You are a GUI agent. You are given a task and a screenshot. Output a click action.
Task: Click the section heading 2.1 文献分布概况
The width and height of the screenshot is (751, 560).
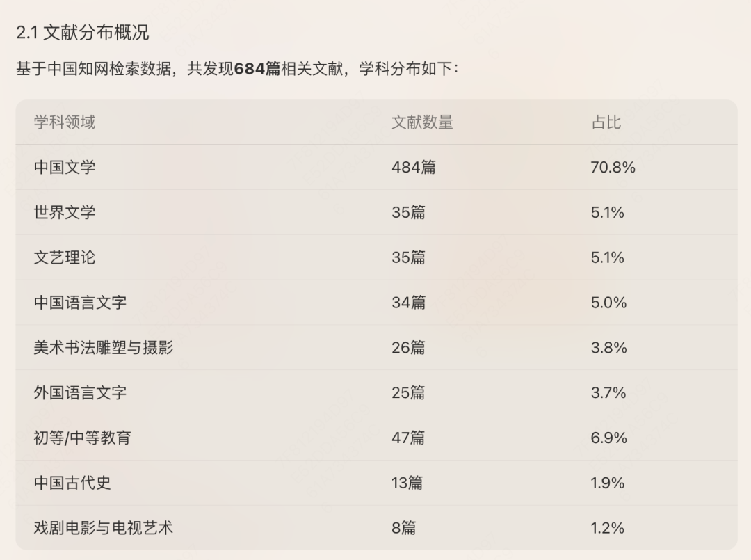(x=82, y=33)
